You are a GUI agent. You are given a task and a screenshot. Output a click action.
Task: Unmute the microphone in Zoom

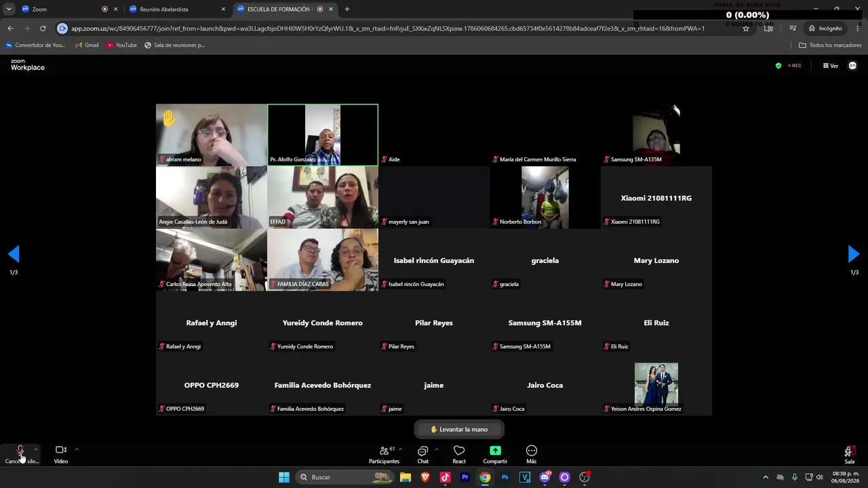pos(20,453)
